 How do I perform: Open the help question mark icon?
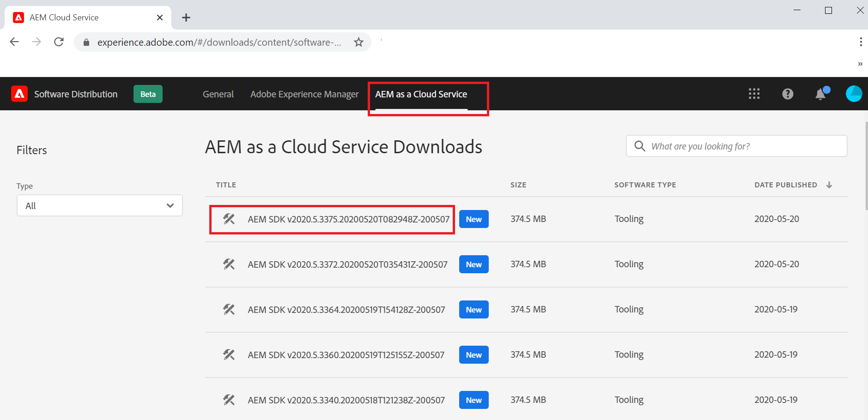point(788,94)
